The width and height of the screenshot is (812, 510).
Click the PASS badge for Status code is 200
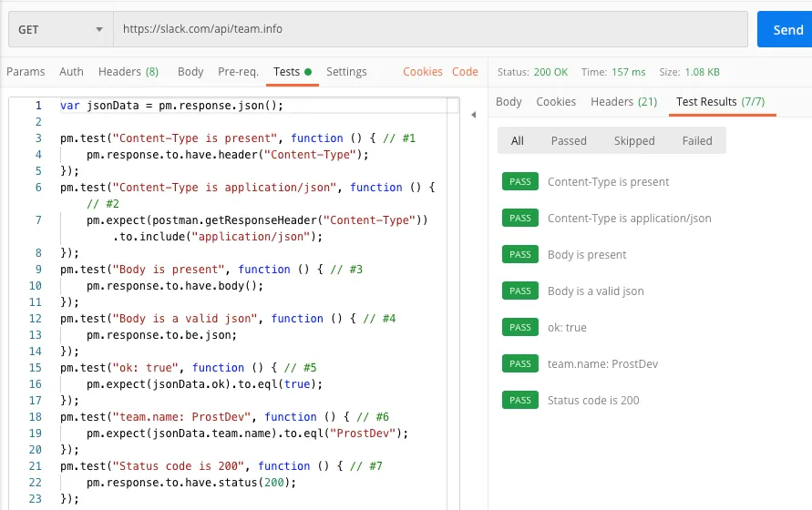520,400
